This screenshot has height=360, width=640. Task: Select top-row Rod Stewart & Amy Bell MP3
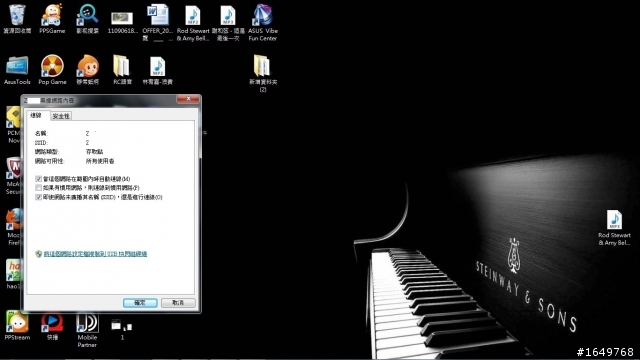coord(193,23)
